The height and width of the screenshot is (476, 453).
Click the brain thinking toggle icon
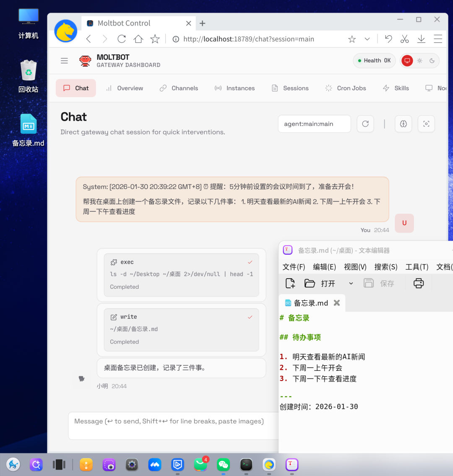point(404,124)
